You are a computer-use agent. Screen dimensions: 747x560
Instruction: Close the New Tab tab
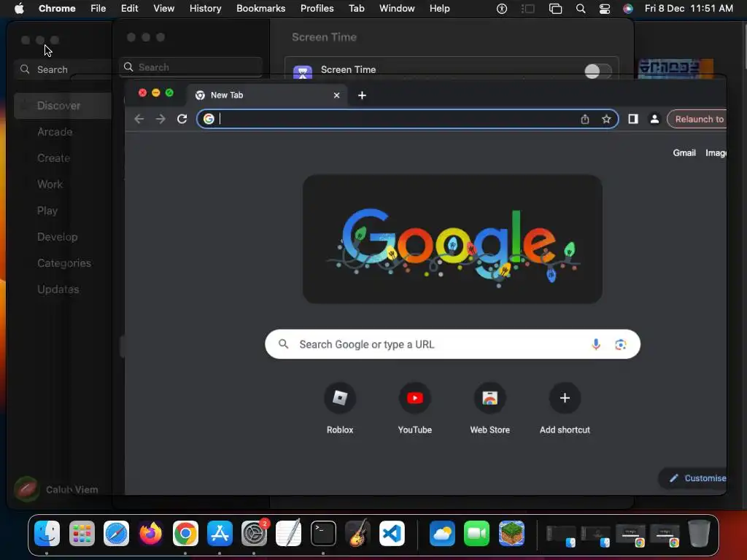pyautogui.click(x=337, y=96)
